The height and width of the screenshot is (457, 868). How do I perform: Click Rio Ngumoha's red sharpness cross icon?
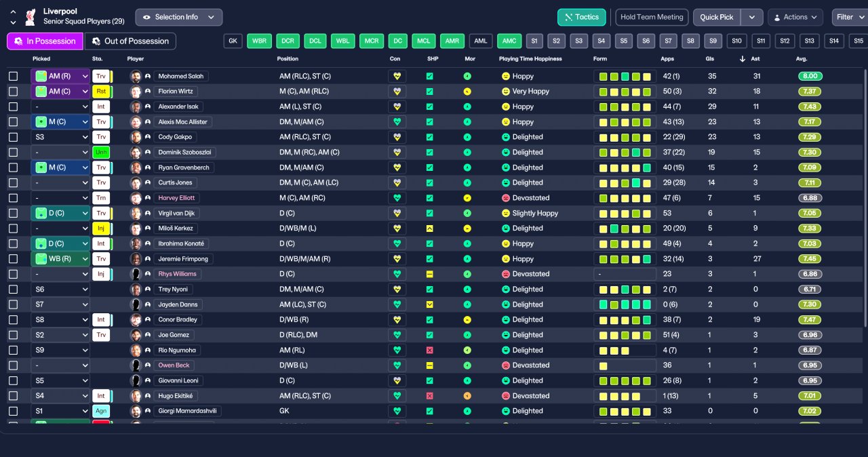click(x=429, y=350)
